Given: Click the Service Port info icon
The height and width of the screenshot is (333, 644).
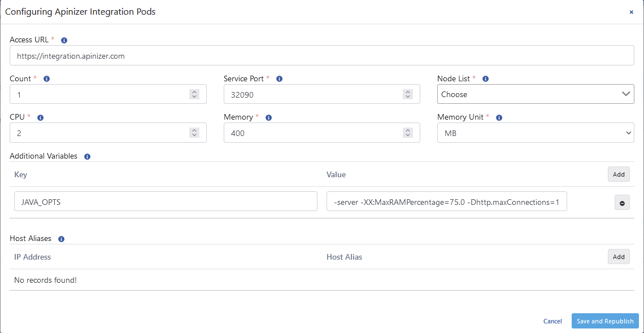Looking at the screenshot, I should click(279, 78).
